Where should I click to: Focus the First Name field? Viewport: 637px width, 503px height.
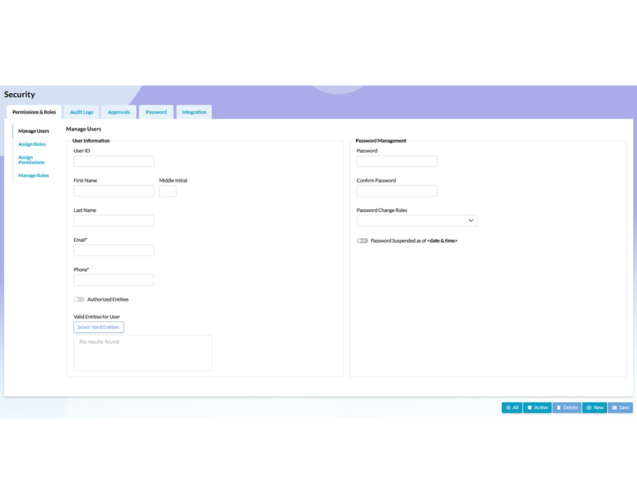coord(114,191)
